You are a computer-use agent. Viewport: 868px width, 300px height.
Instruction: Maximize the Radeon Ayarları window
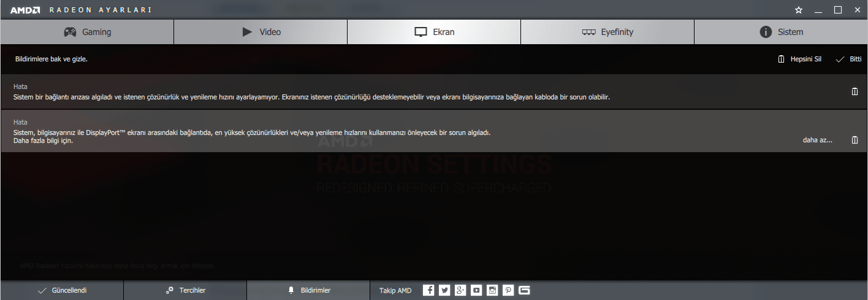click(x=837, y=10)
